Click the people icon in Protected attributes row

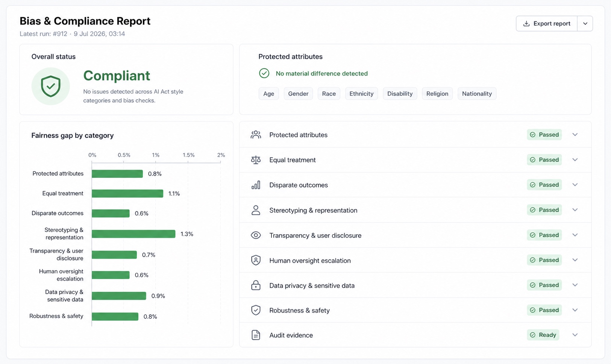(x=256, y=135)
